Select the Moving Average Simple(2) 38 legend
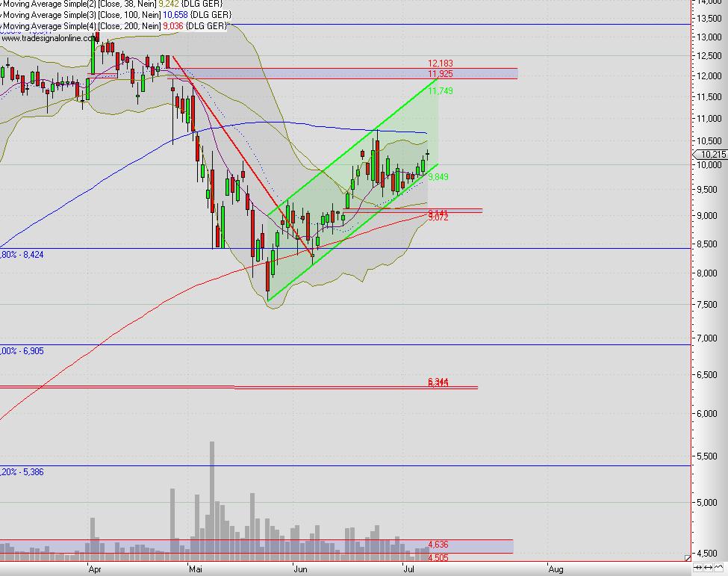The width and height of the screenshot is (728, 576). click(x=112, y=4)
